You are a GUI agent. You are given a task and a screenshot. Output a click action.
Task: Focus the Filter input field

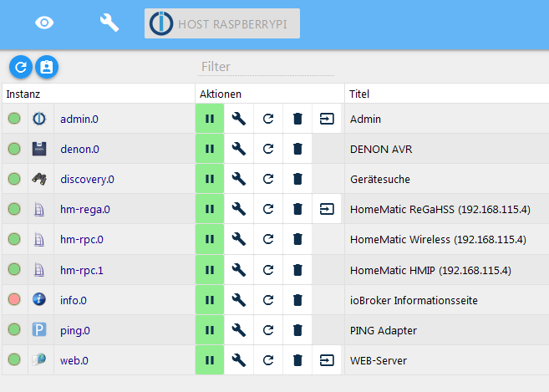click(266, 67)
